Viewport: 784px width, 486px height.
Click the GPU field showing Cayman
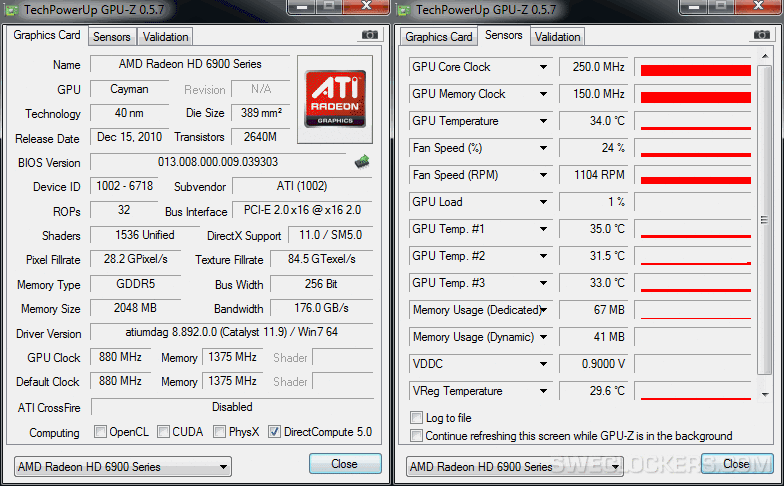click(x=130, y=89)
